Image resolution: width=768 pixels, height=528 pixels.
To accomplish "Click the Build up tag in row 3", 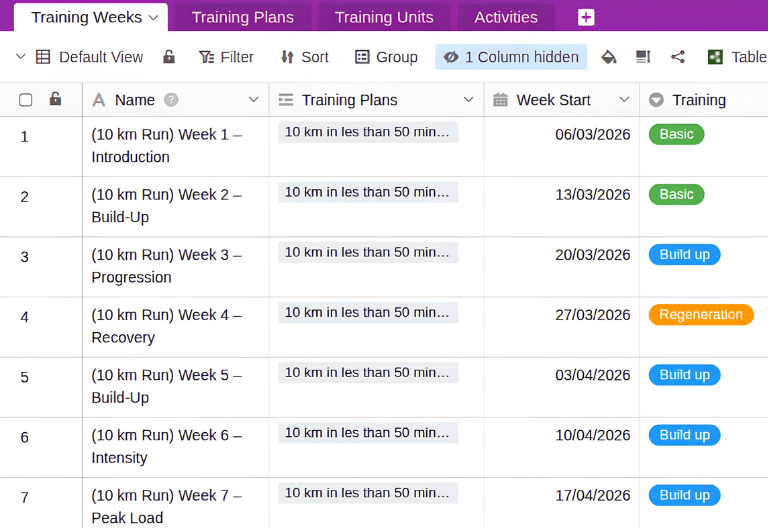I will [x=684, y=255].
